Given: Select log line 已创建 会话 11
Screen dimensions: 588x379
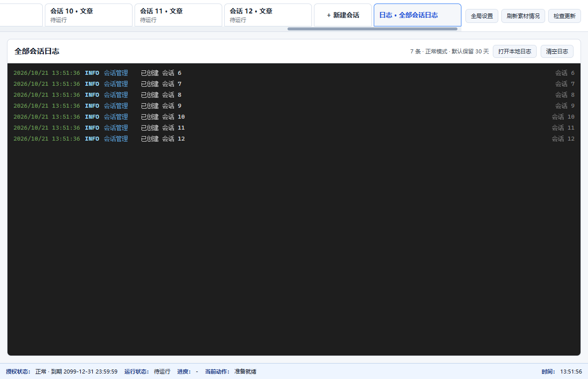Looking at the screenshot, I should tap(294, 128).
